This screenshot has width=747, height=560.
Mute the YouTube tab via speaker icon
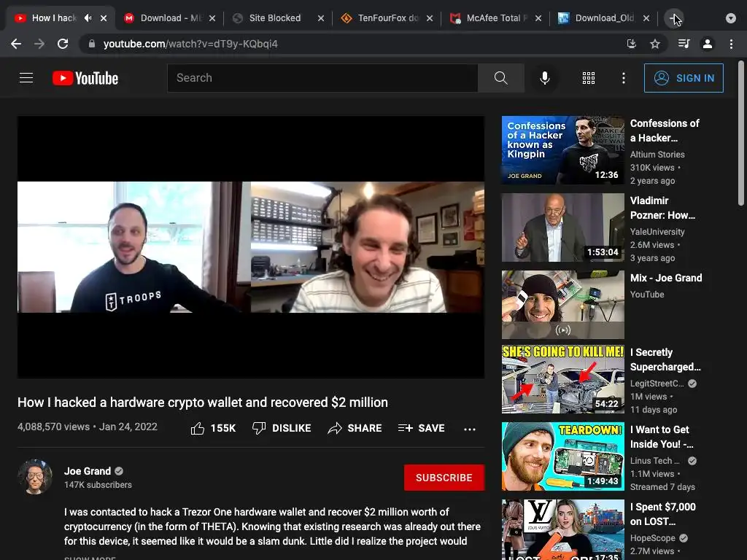tap(88, 18)
